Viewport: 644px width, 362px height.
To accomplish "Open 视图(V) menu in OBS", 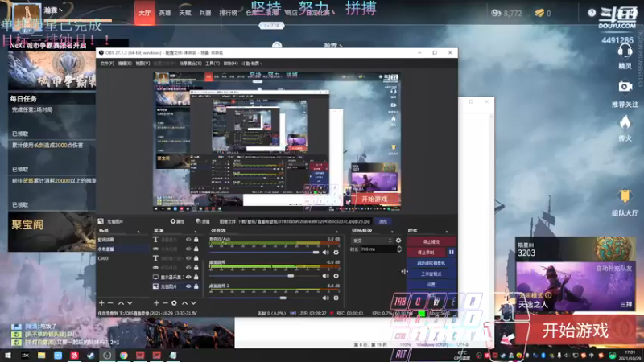I will (142, 64).
